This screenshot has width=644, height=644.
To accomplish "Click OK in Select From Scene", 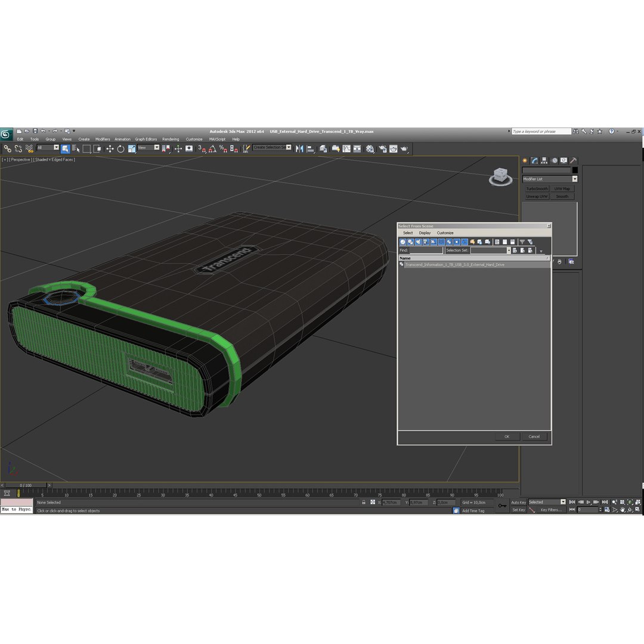I will (x=507, y=436).
